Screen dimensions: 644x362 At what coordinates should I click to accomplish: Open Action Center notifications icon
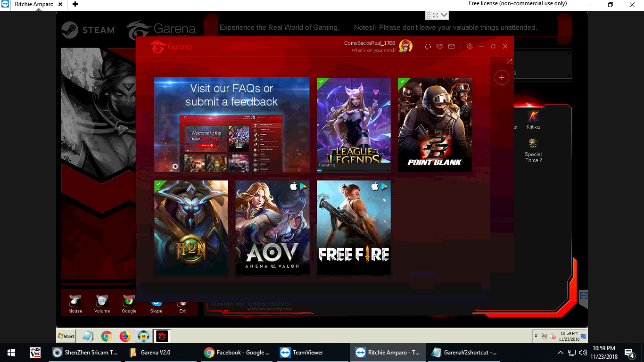coord(629,353)
